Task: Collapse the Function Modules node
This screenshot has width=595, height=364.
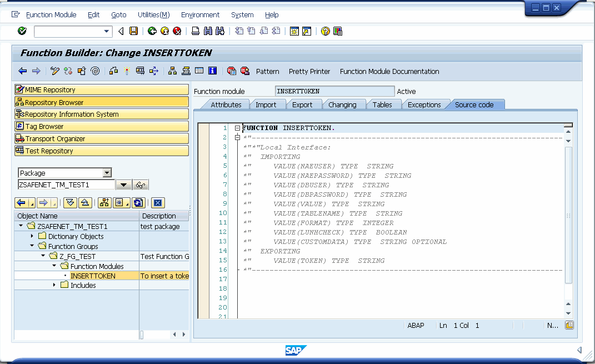Action: 54,266
